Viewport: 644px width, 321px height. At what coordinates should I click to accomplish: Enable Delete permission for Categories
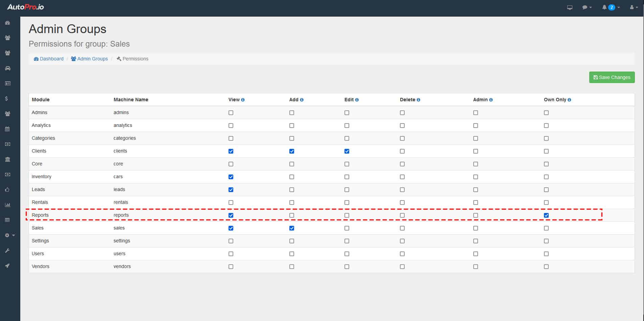point(402,138)
